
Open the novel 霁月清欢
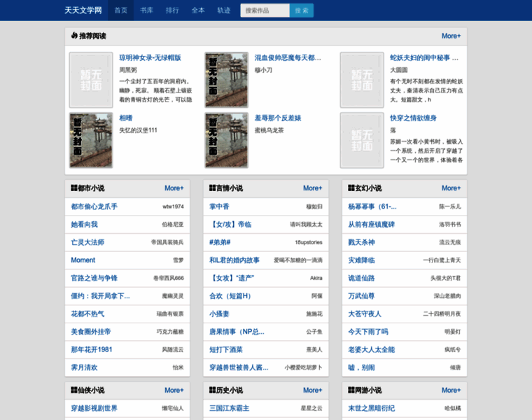coord(84,367)
